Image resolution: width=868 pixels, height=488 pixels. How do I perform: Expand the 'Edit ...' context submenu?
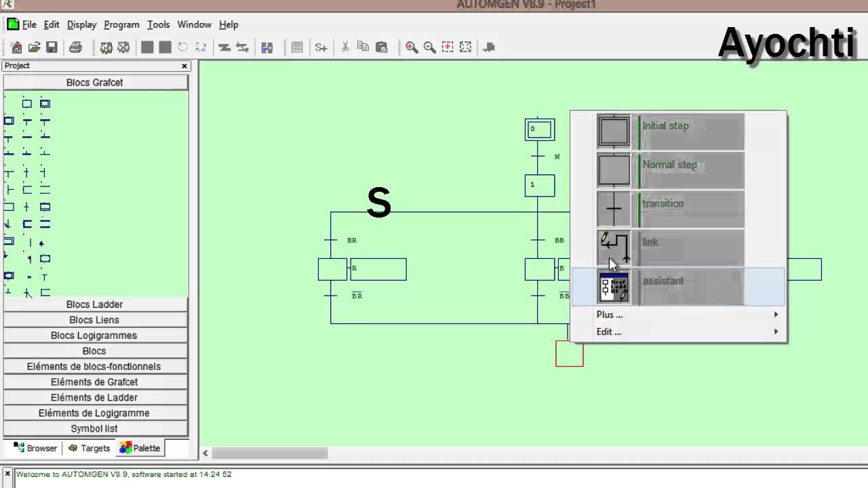[x=679, y=331]
